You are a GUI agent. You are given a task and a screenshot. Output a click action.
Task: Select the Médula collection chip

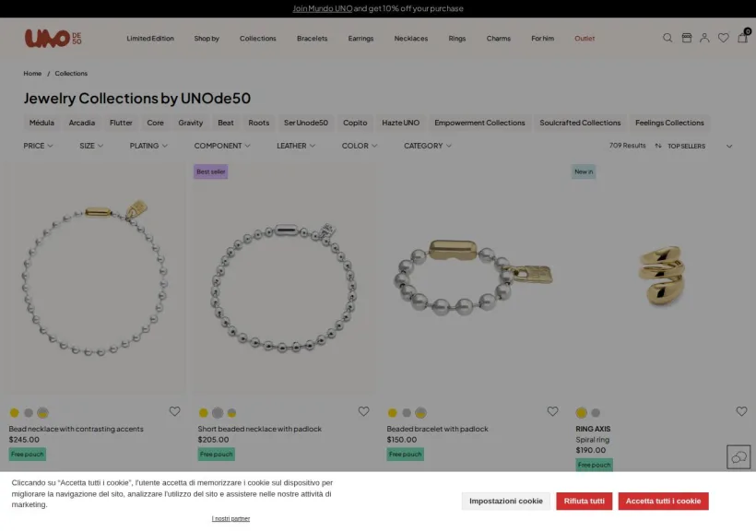coord(41,123)
